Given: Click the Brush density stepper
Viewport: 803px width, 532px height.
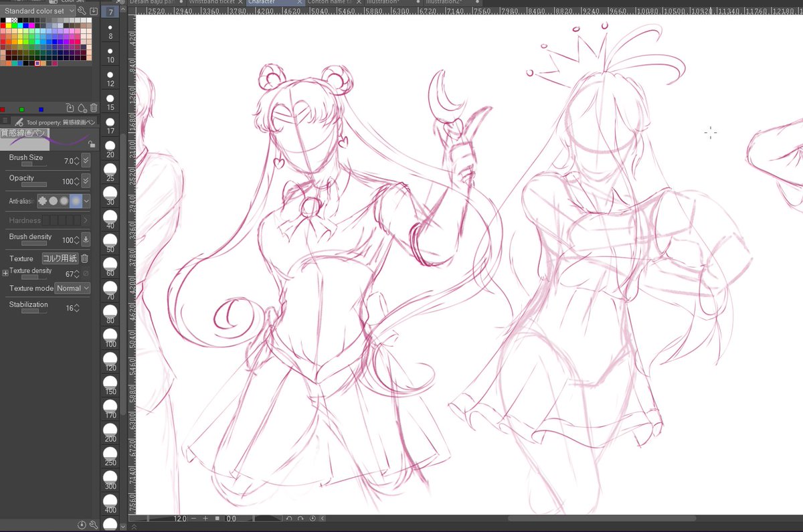Looking at the screenshot, I should pos(76,240).
